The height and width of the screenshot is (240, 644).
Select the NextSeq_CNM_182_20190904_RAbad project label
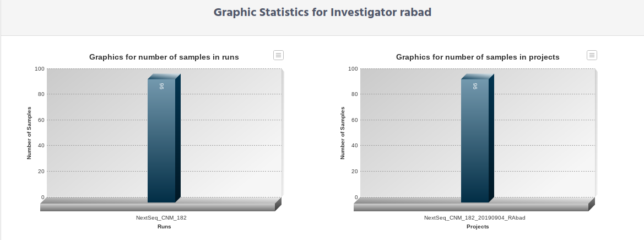[475, 218]
